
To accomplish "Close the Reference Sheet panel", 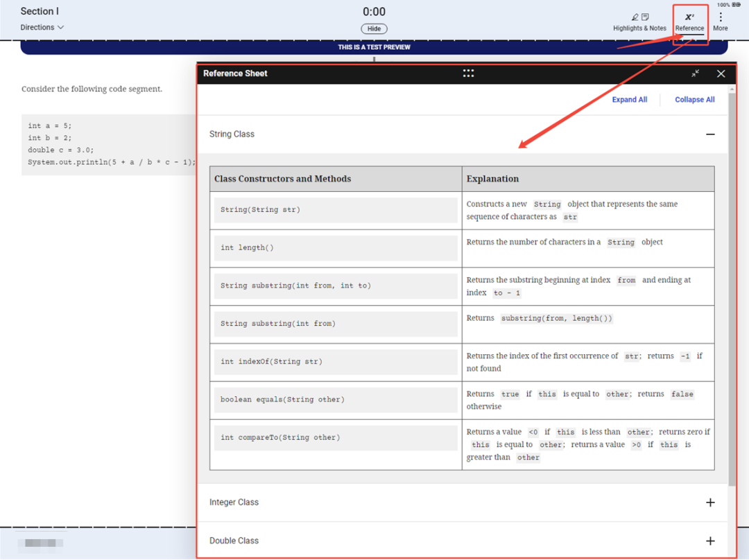I will tap(721, 73).
